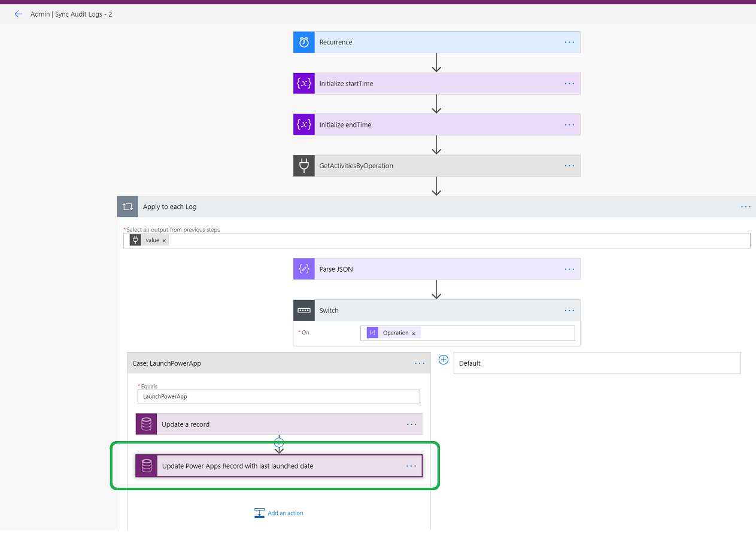Click the GetActivitiesByOperation connector icon
The width and height of the screenshot is (756, 553).
click(303, 165)
